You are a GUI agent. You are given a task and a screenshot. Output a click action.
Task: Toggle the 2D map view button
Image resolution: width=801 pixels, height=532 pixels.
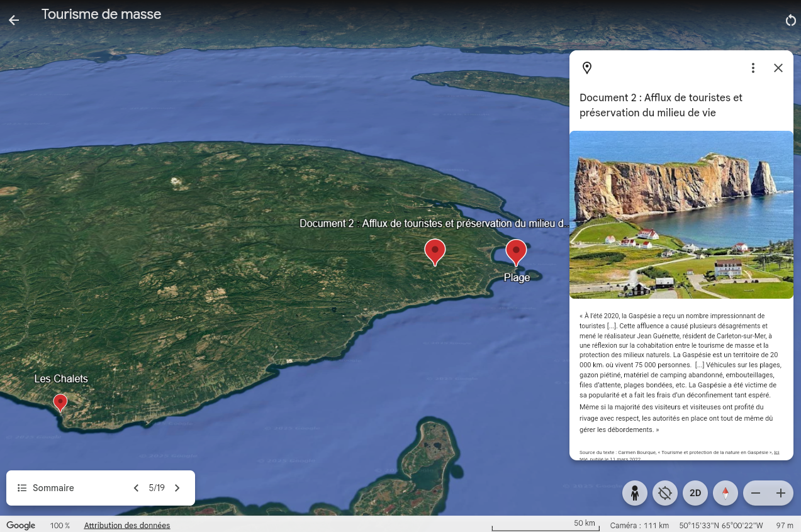coord(695,493)
